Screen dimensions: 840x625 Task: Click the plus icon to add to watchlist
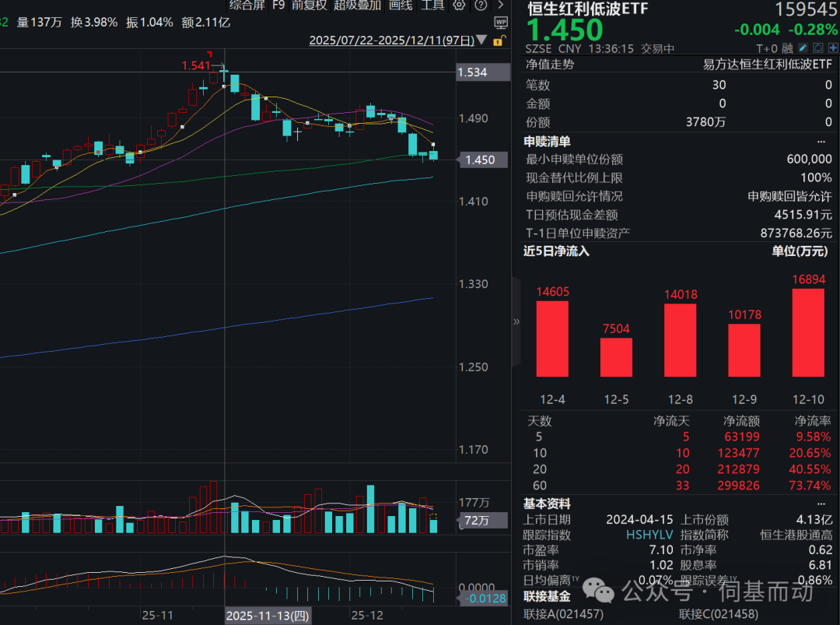[x=832, y=48]
